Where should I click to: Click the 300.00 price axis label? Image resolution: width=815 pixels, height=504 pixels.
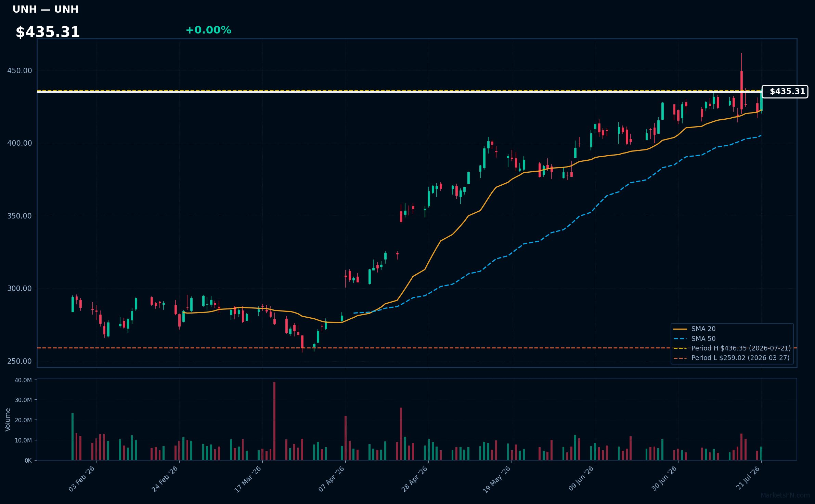pos(20,289)
